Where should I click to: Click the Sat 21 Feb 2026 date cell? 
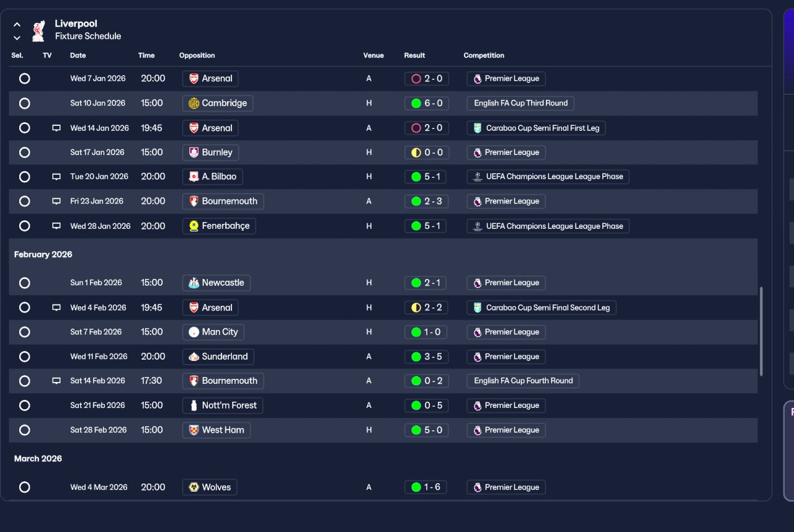pyautogui.click(x=97, y=406)
